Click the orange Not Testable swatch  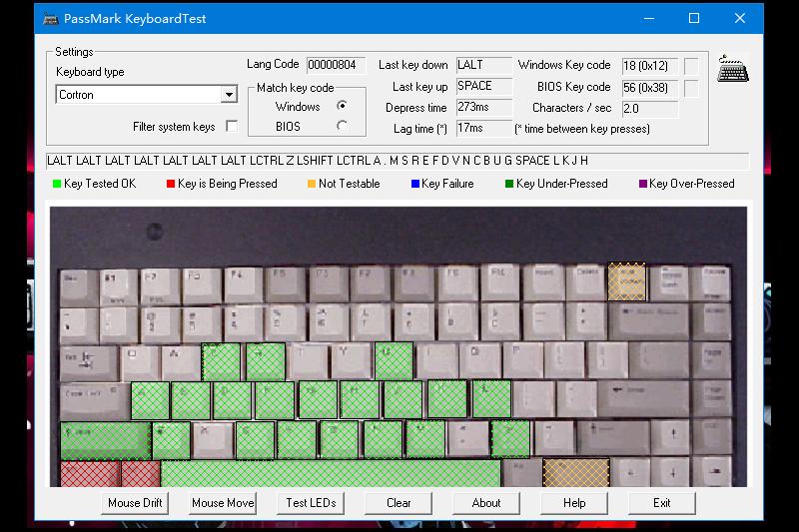point(312,184)
